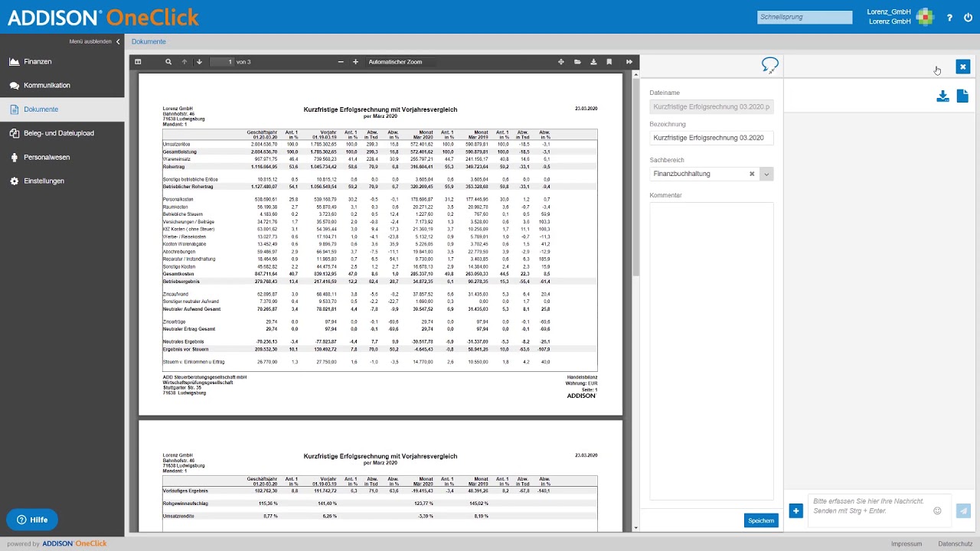Click the blue download icon in chat panel
This screenshot has width=980, height=551.
tap(943, 96)
